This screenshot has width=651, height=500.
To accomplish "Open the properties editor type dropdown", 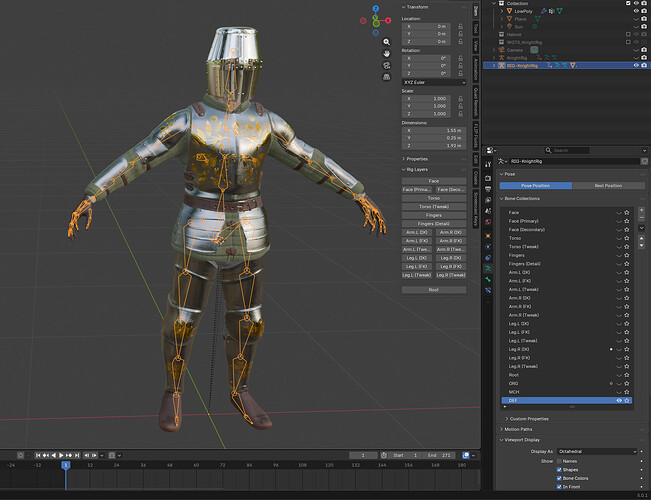I will 492,150.
